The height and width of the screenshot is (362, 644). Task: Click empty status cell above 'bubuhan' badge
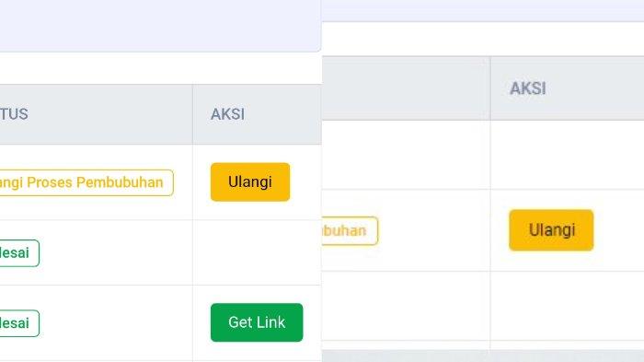coord(406,155)
